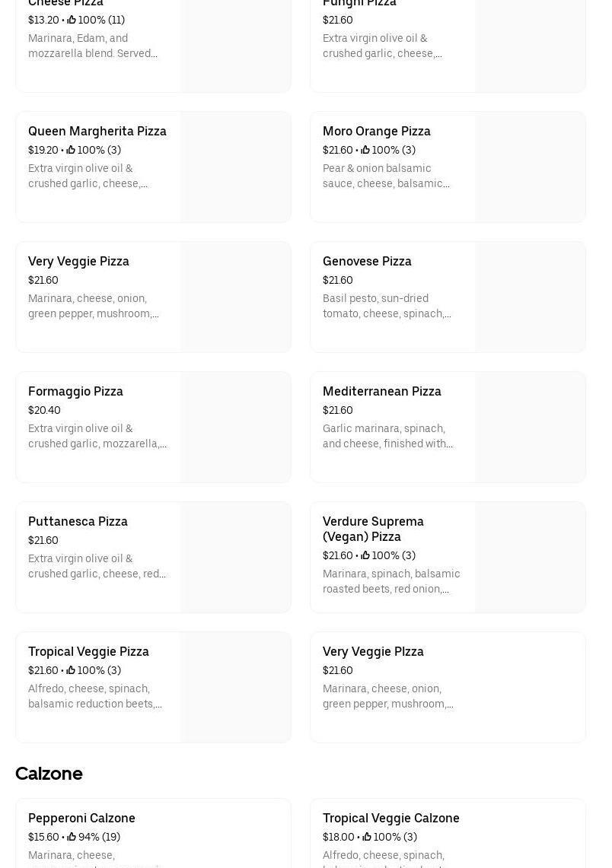Click the Formaggio Pizza image placeholder

(235, 427)
